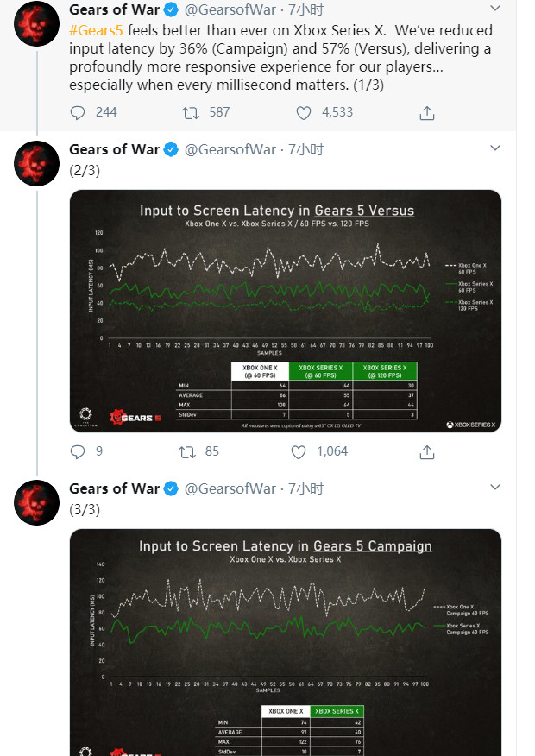The image size is (535, 756).
Task: Like the first tweet with 4,533 likes
Action: coord(304,113)
